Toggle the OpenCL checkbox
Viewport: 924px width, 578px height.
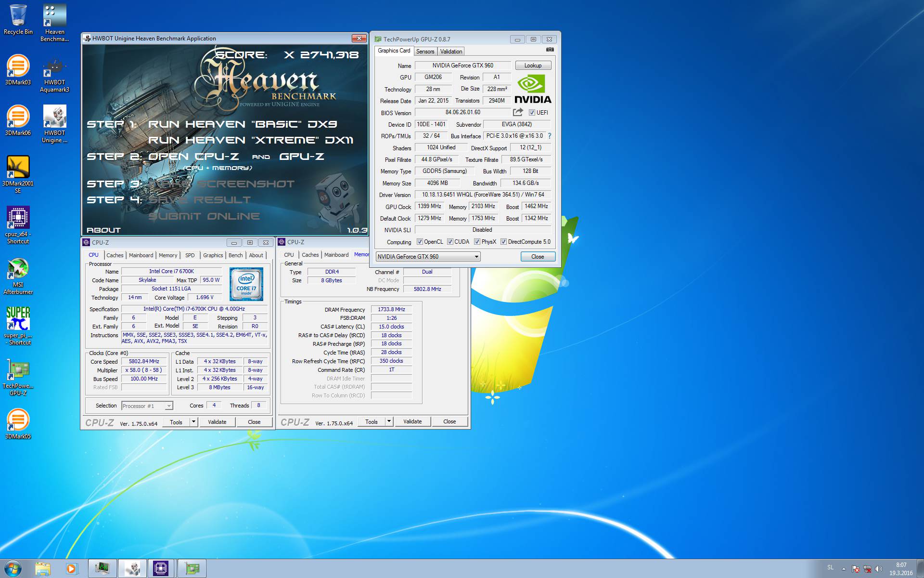click(420, 242)
